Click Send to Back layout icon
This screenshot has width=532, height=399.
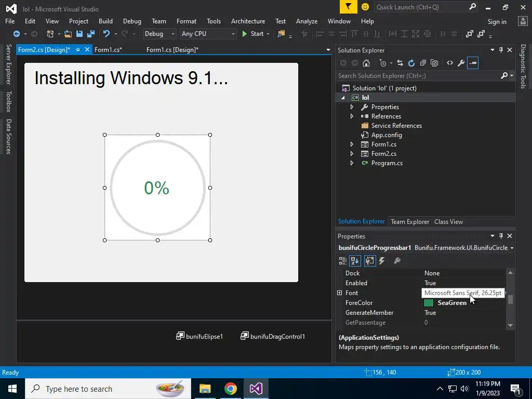tap(481, 34)
